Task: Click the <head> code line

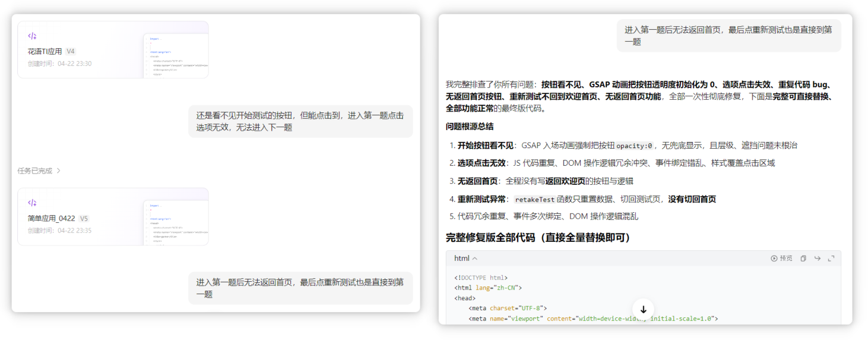Action: pyautogui.click(x=465, y=298)
